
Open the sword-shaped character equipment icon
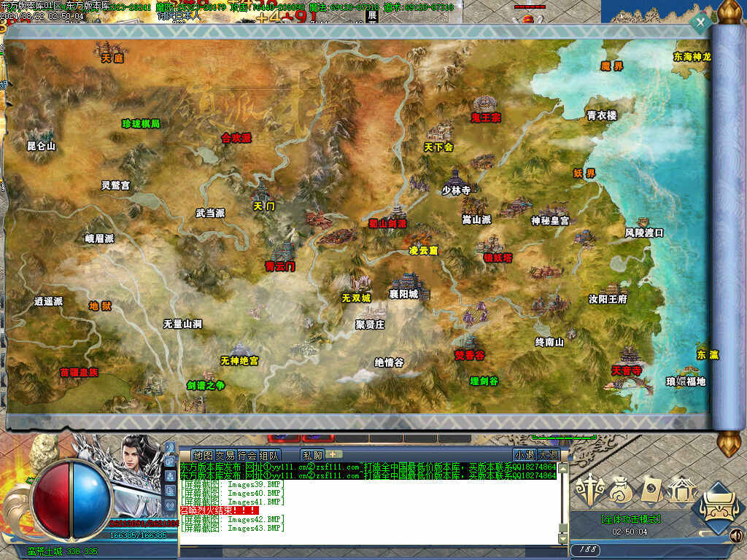click(589, 489)
